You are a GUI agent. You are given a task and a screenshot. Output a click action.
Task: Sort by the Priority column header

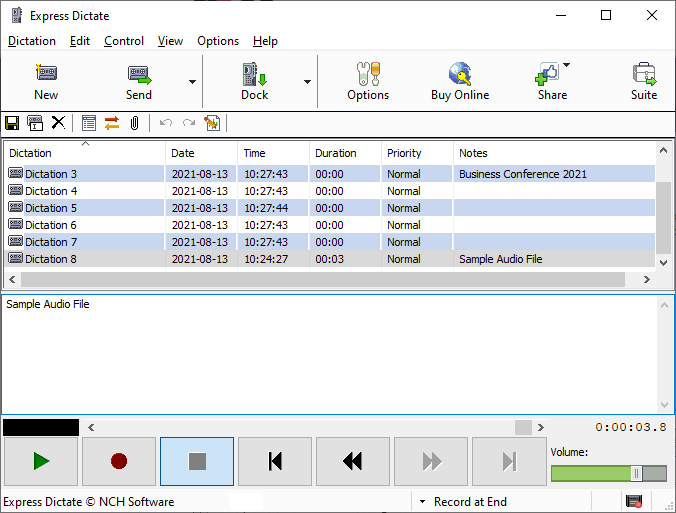(x=417, y=153)
